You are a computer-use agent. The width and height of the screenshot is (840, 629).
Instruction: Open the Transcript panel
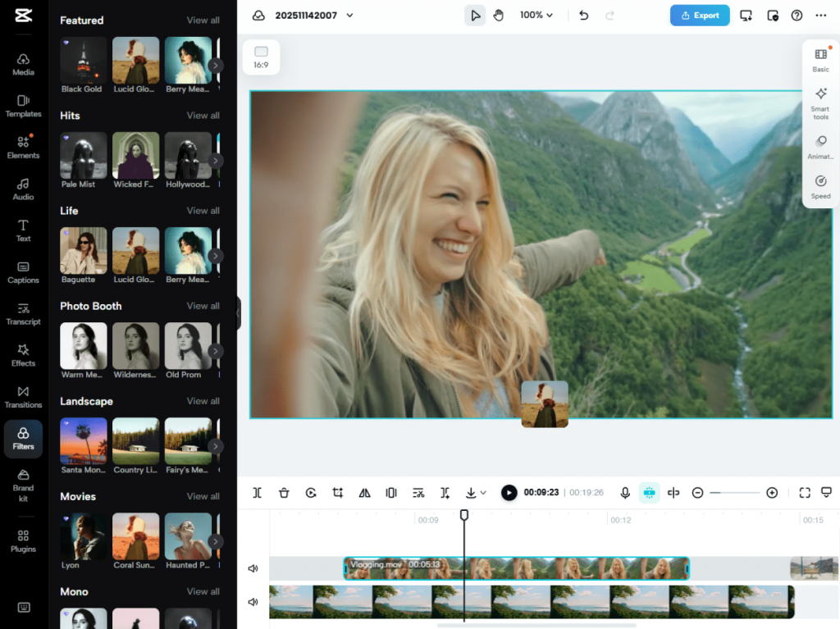pos(23,314)
